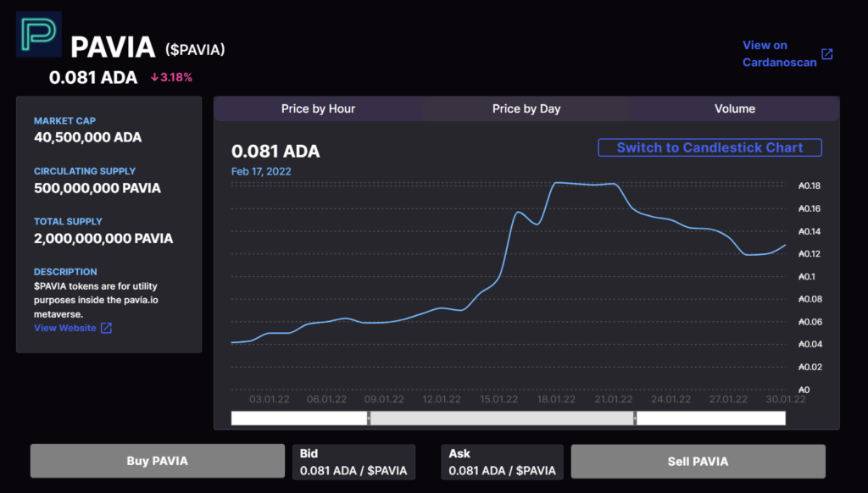Open the Volume tab
This screenshot has height=493, width=868.
pyautogui.click(x=734, y=108)
